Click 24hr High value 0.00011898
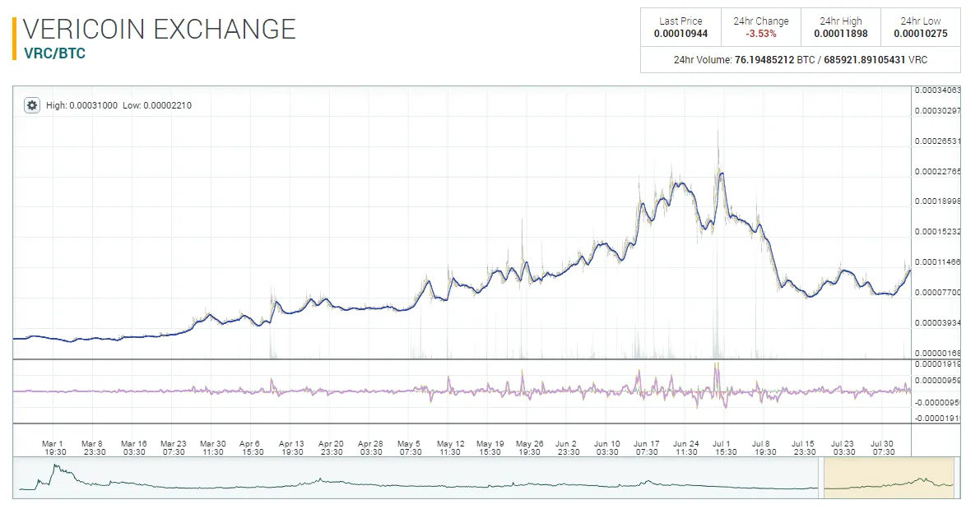The image size is (980, 509). coord(841,34)
